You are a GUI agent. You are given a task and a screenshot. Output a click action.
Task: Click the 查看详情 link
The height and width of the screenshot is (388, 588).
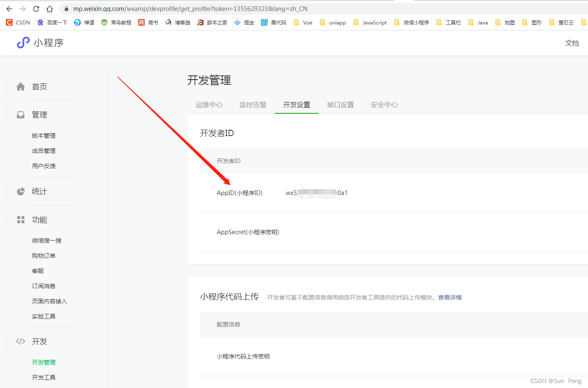pos(450,297)
